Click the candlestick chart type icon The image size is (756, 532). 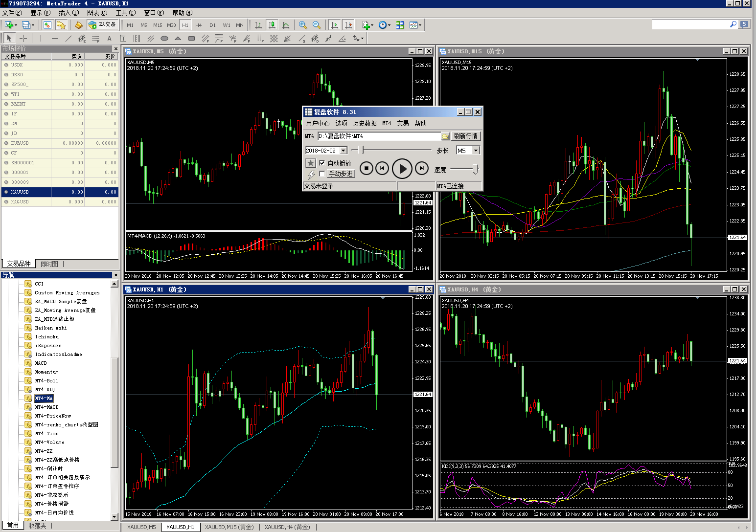pos(272,25)
